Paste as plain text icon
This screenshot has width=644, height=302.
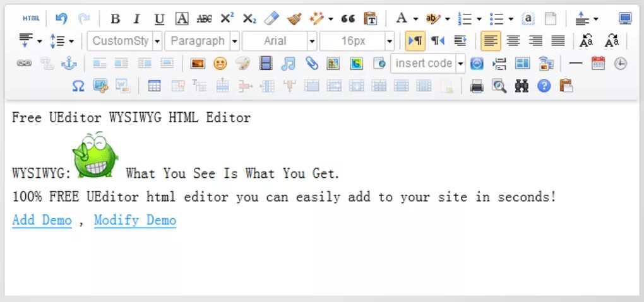tap(371, 18)
